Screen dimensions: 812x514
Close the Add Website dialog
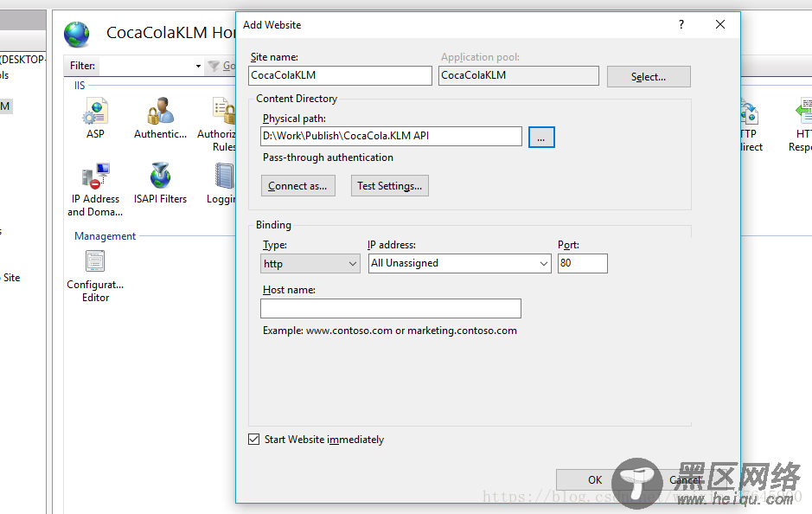coord(720,24)
